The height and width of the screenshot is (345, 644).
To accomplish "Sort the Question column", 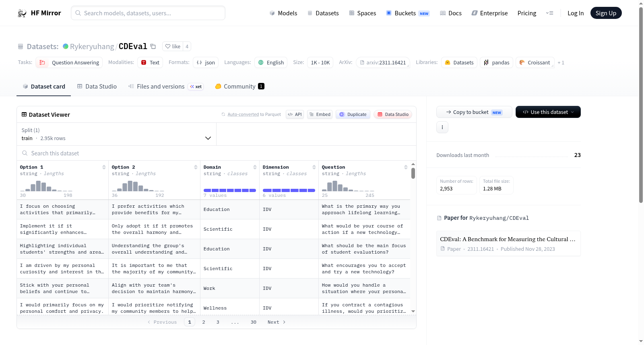I will click(406, 167).
